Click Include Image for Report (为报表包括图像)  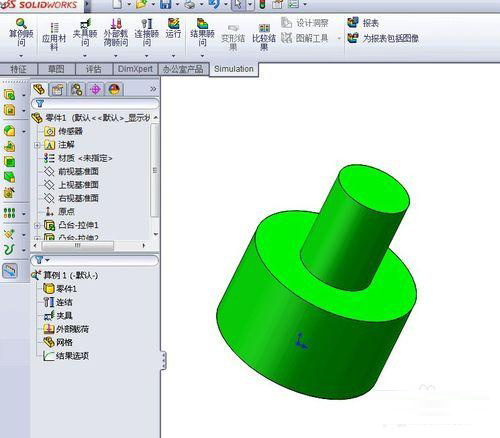tap(383, 38)
